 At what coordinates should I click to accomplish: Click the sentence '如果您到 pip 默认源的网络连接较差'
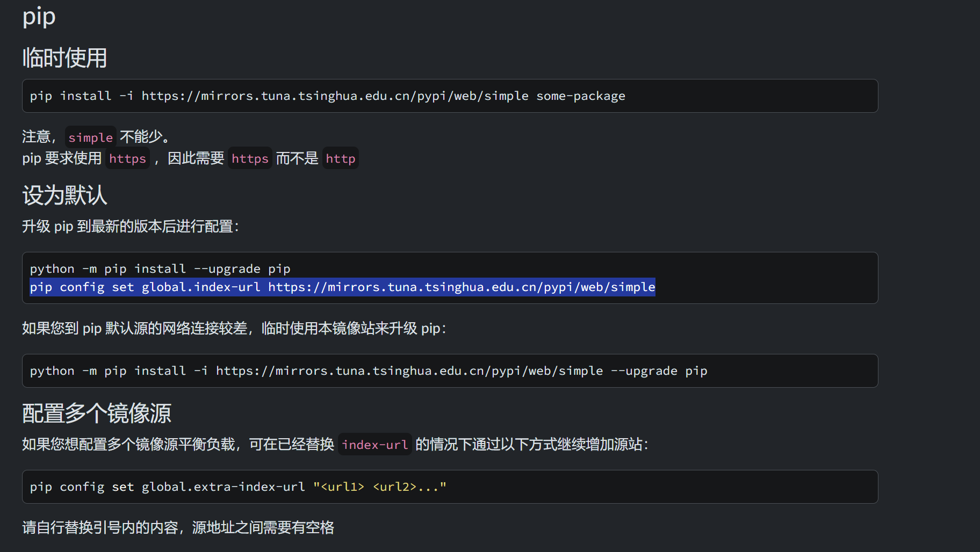point(135,329)
